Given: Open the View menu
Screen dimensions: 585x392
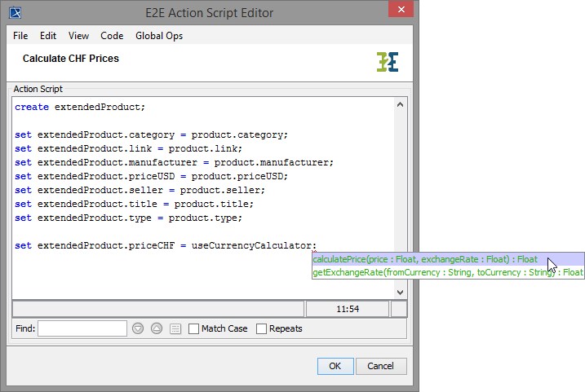Looking at the screenshot, I should [78, 36].
